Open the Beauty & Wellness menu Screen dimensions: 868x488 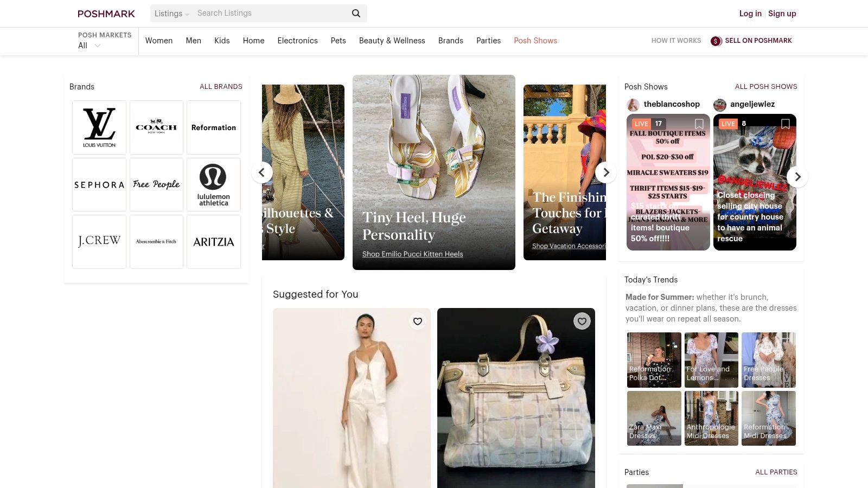pyautogui.click(x=392, y=41)
